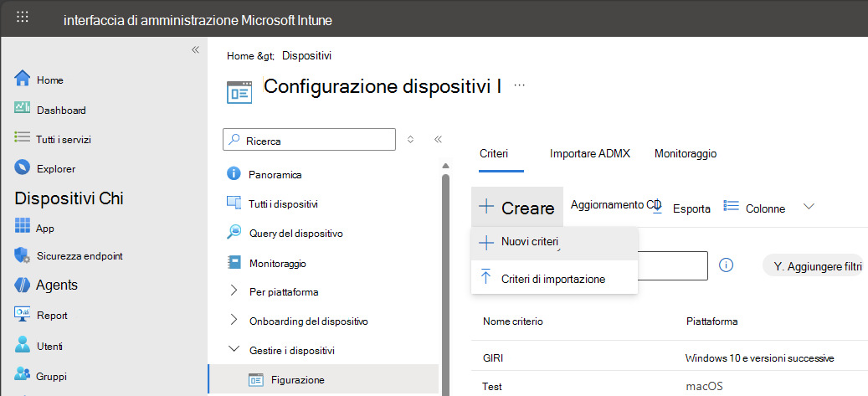868x396 pixels.
Task: Open the app launcher waffle icon
Action: tap(23, 18)
